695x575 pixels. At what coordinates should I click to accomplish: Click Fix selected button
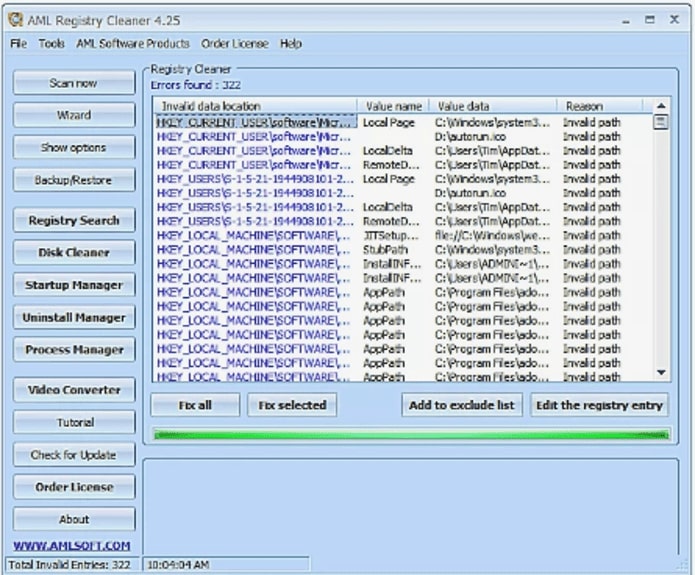coord(292,405)
